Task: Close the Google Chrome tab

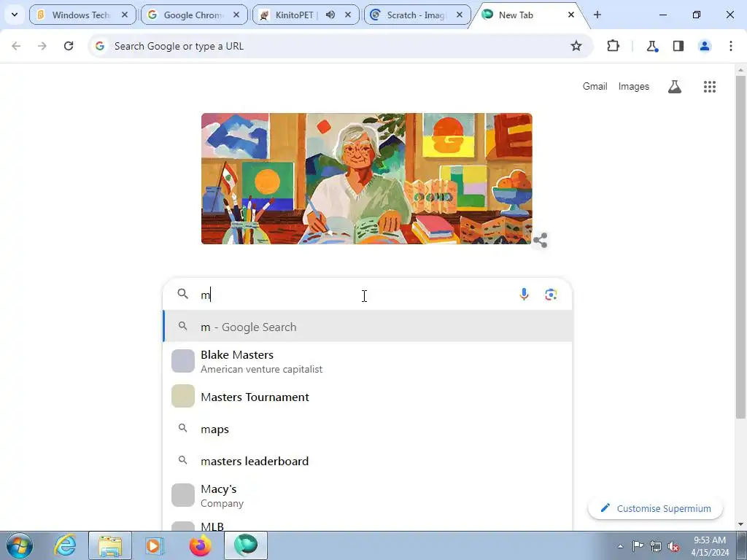Action: 236,15
